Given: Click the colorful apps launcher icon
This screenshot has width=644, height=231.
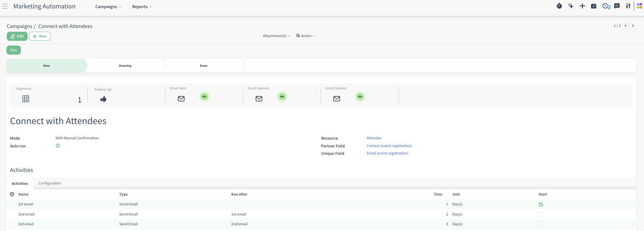Looking at the screenshot, I should pos(639,6).
